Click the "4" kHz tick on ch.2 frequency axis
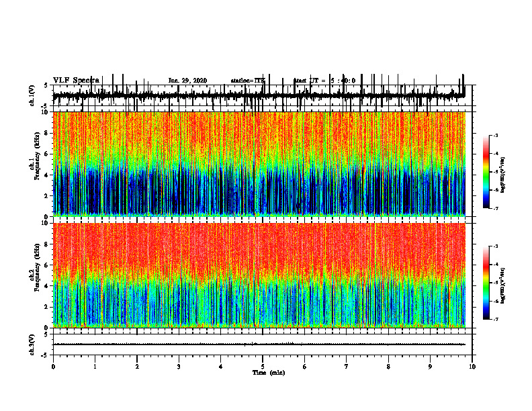This screenshot has height=411, width=532. point(46,286)
